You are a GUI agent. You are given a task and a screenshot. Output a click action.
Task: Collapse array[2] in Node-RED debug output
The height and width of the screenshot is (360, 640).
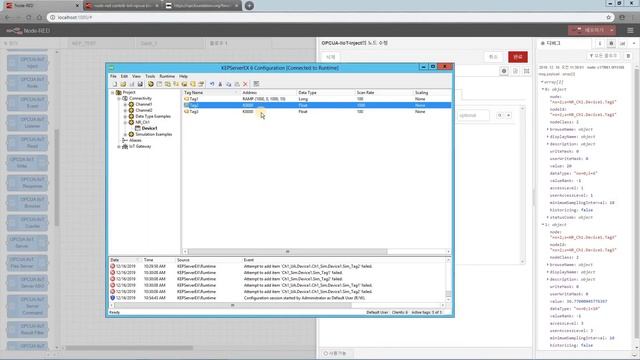[542, 82]
